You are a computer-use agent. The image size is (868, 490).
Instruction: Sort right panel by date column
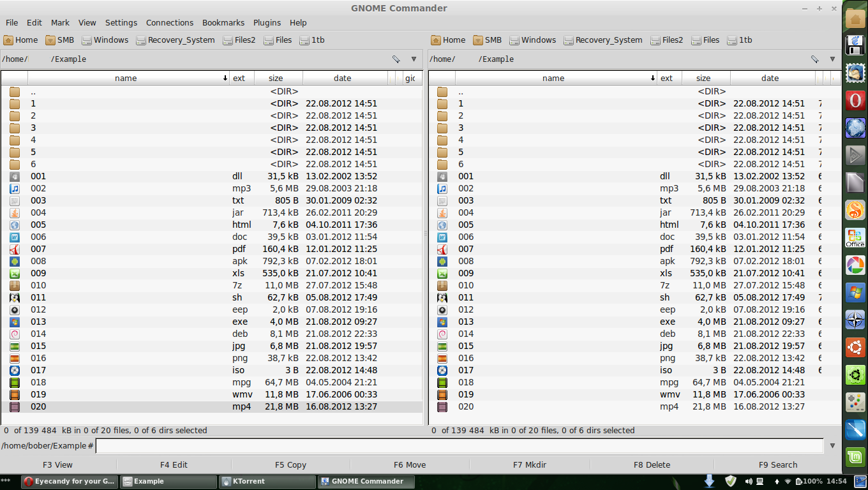pos(772,78)
